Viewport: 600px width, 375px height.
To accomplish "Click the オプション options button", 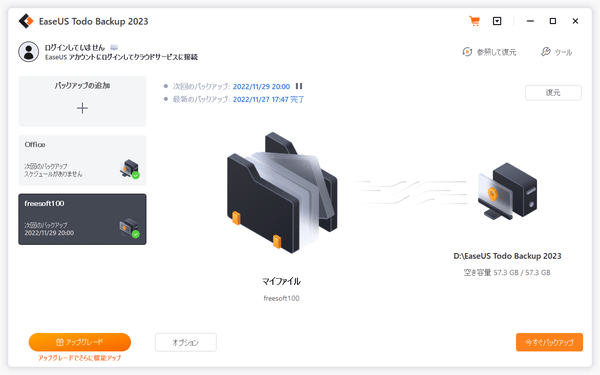I will 186,342.
